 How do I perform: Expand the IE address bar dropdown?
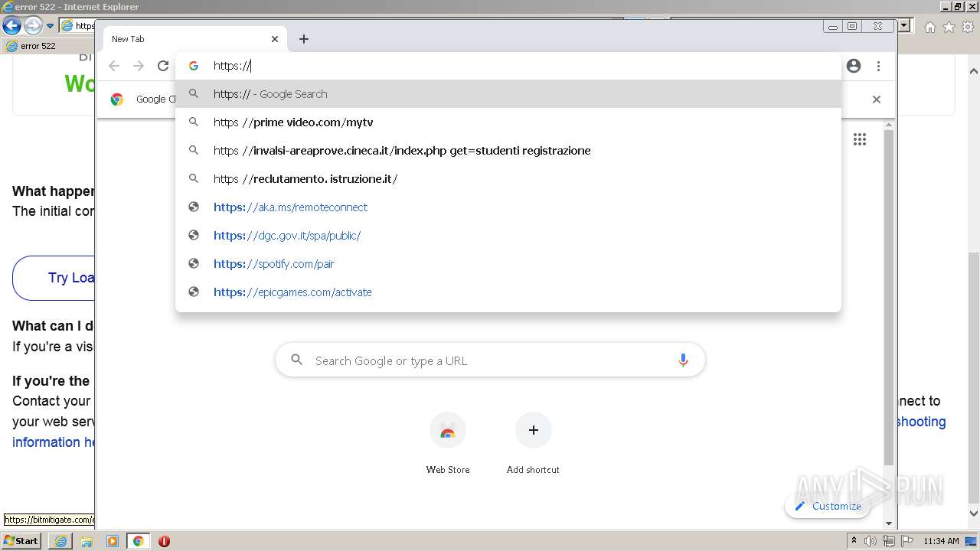[x=904, y=26]
